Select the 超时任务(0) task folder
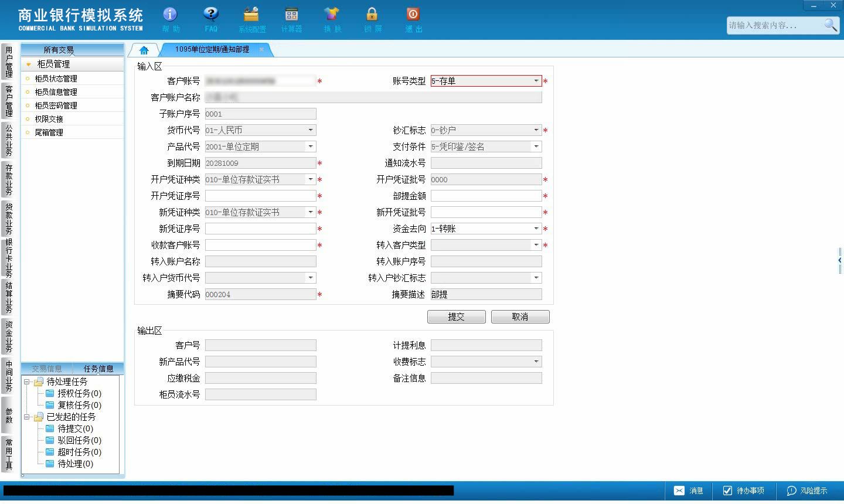 click(x=73, y=452)
